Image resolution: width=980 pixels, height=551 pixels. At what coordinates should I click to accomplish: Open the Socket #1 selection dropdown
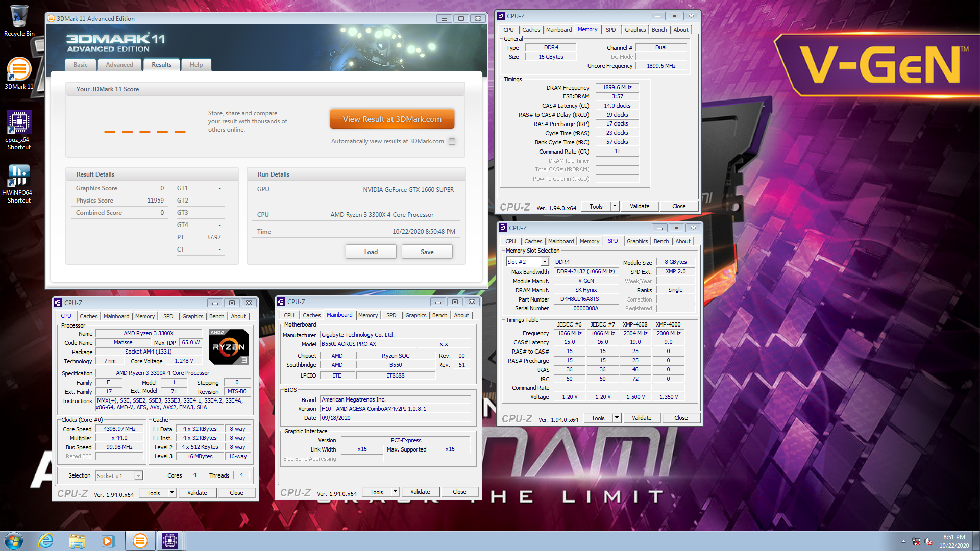click(138, 475)
